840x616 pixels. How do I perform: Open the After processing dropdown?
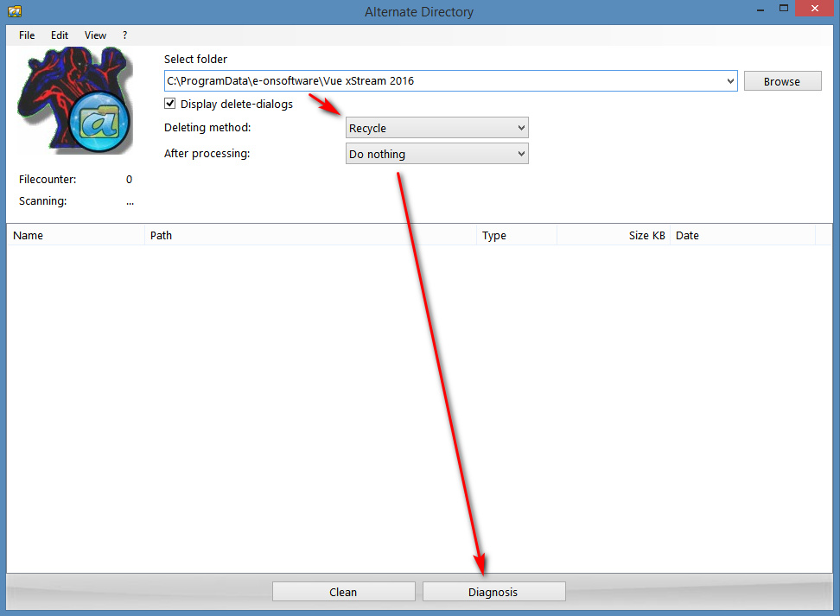click(436, 155)
